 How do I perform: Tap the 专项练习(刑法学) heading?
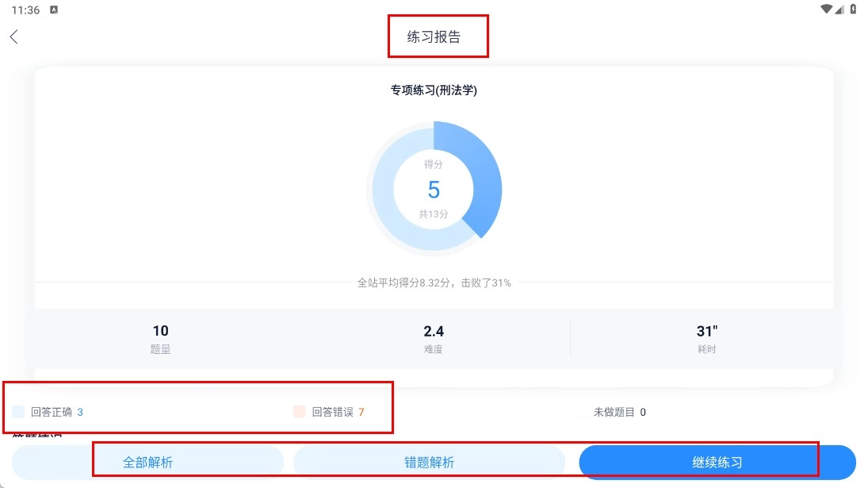click(x=434, y=90)
